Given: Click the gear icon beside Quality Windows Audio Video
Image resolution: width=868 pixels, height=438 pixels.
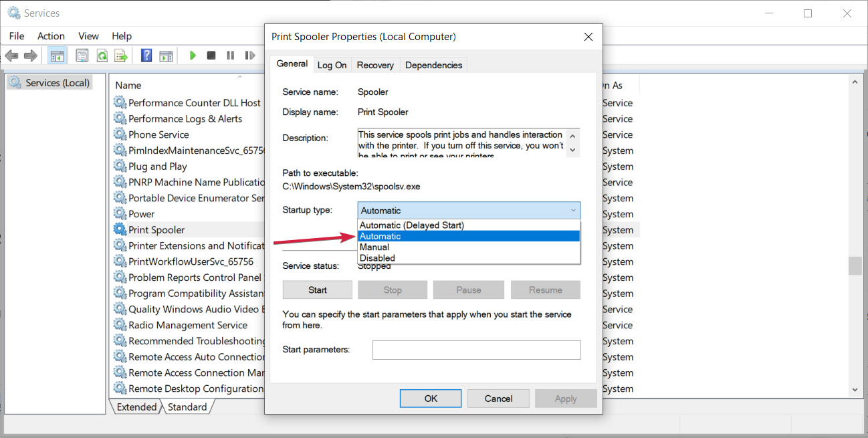Looking at the screenshot, I should pos(120,309).
